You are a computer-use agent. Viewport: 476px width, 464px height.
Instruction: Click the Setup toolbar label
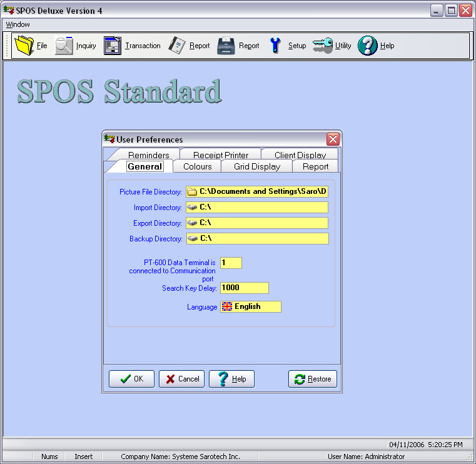(297, 46)
